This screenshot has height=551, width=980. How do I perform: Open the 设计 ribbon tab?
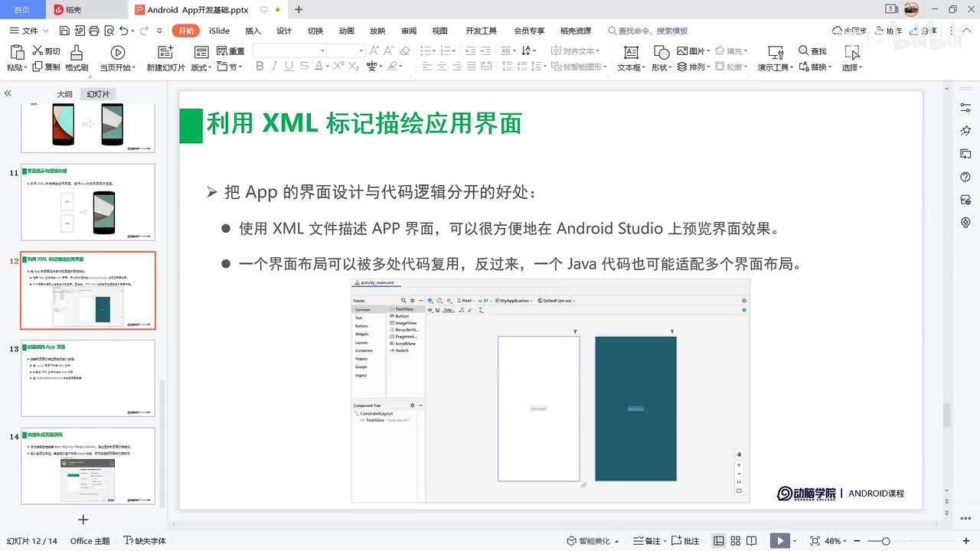click(x=284, y=31)
